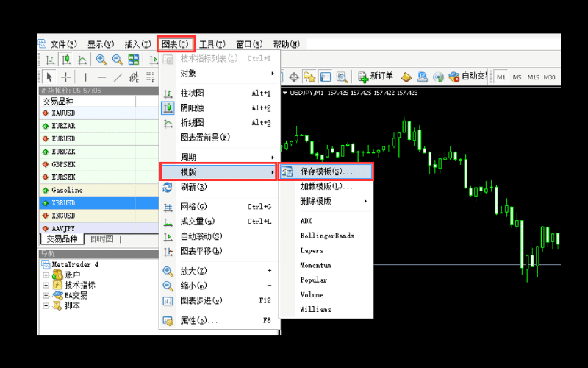
Task: Toggle 自动交易 auto trading button
Action: tap(468, 77)
